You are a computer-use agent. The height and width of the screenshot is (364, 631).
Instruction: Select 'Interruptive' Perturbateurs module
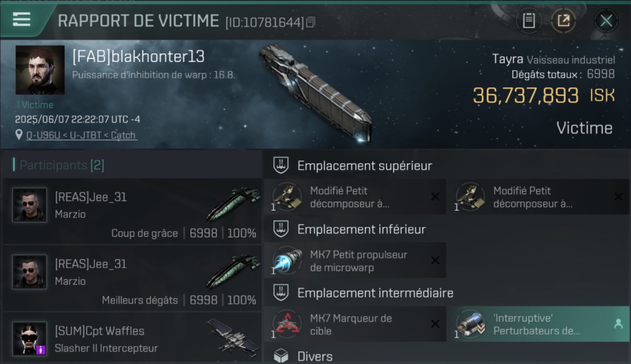point(538,324)
